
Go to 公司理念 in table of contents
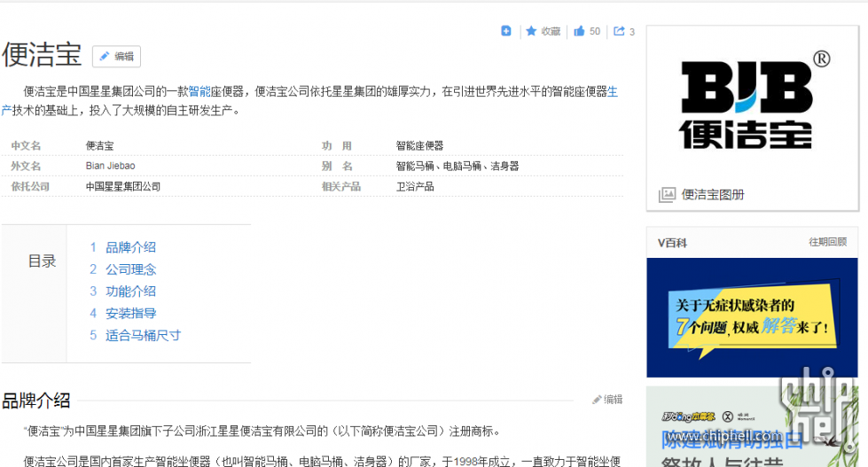click(x=130, y=269)
